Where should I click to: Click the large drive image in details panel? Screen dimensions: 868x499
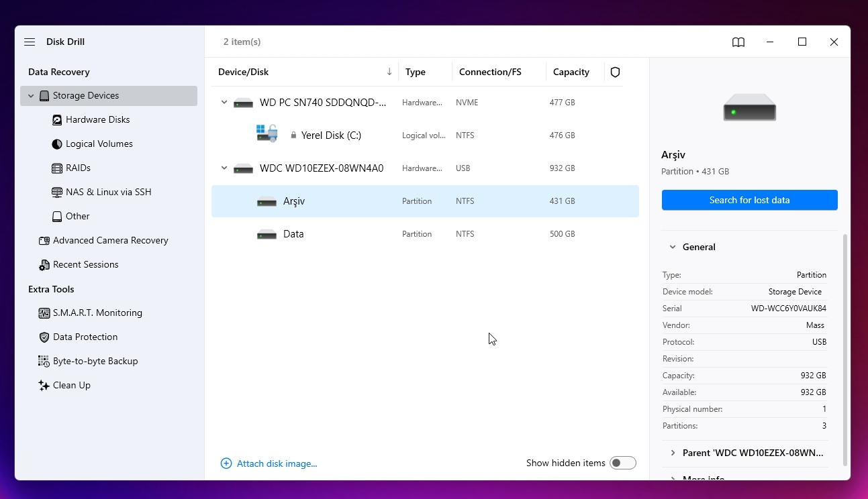click(750, 107)
